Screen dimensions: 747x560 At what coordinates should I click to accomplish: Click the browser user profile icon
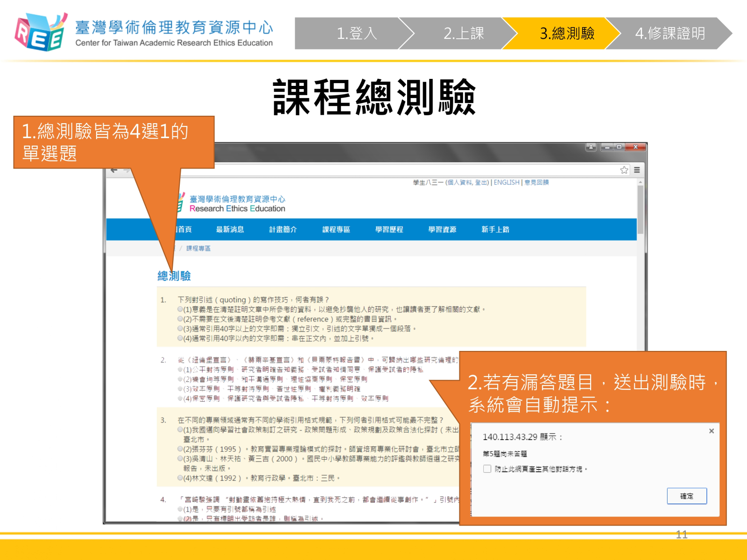pyautogui.click(x=591, y=147)
